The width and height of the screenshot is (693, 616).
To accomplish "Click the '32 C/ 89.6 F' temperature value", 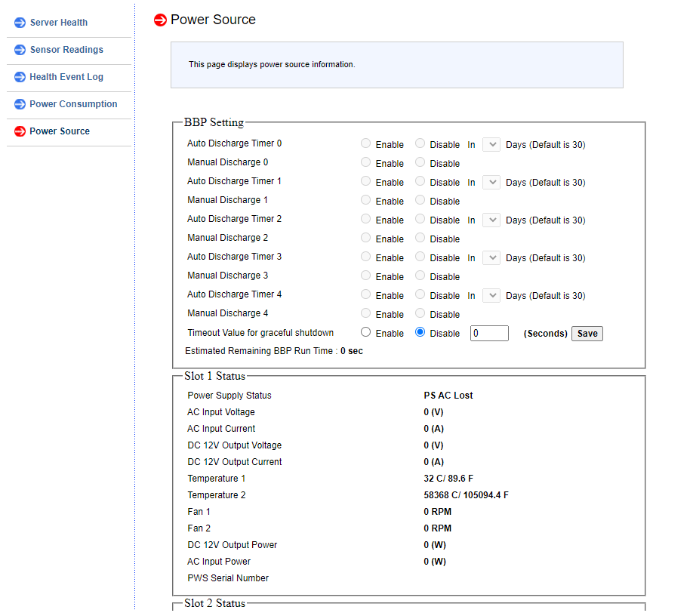I will (448, 479).
